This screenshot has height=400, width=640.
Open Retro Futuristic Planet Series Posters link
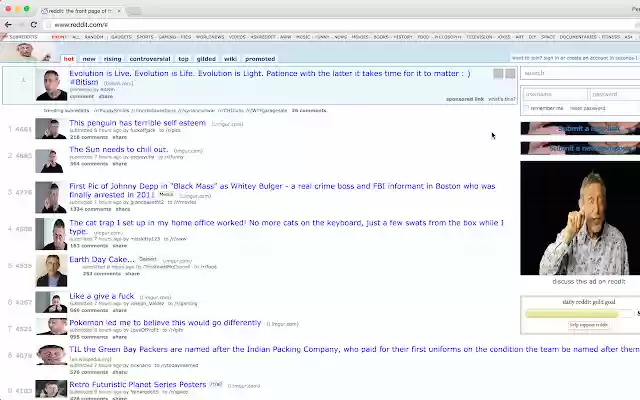click(138, 384)
